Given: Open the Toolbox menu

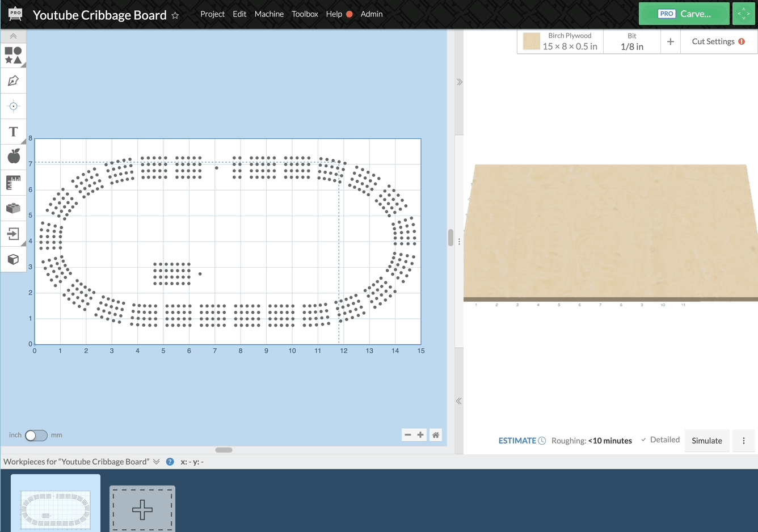Looking at the screenshot, I should point(305,14).
